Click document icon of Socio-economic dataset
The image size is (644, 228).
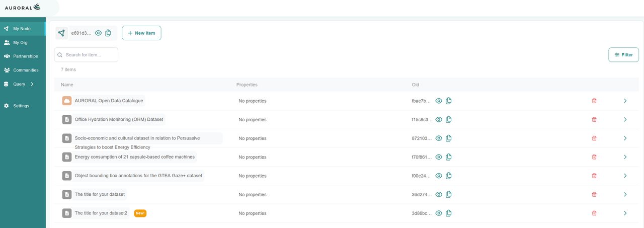67,138
